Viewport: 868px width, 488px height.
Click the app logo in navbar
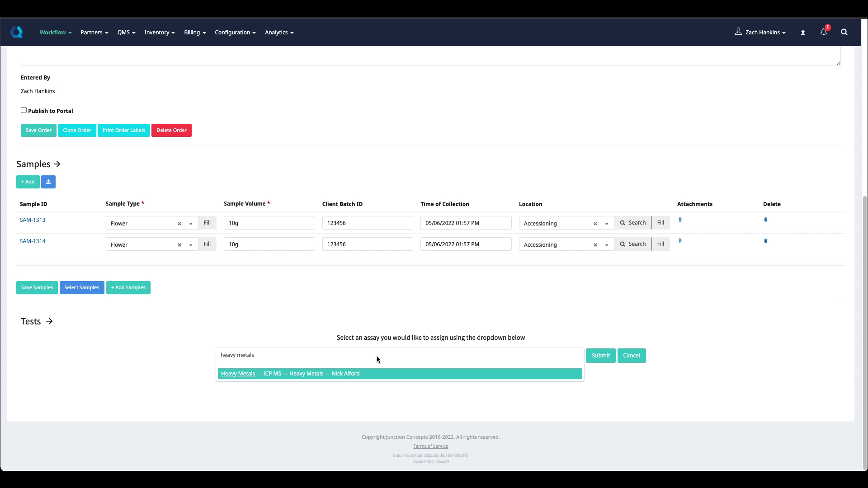[17, 32]
